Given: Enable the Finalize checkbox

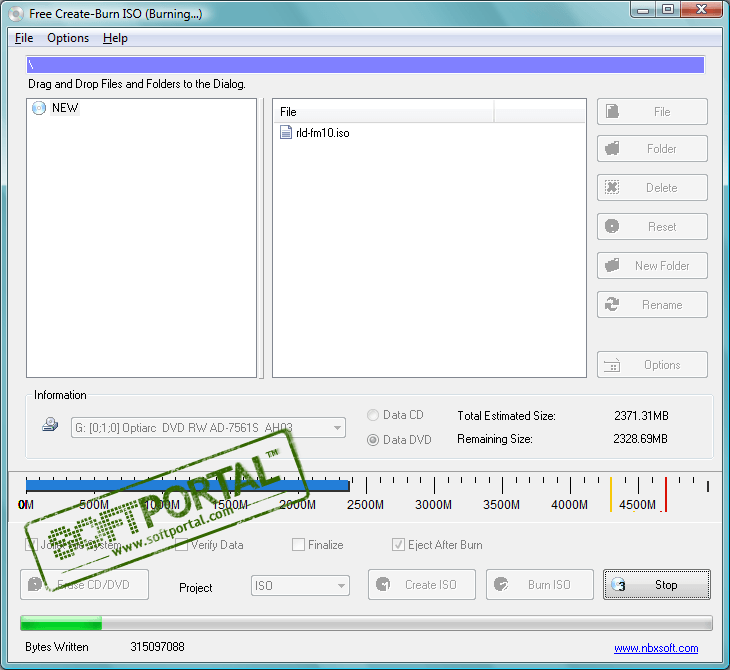Looking at the screenshot, I should point(299,545).
